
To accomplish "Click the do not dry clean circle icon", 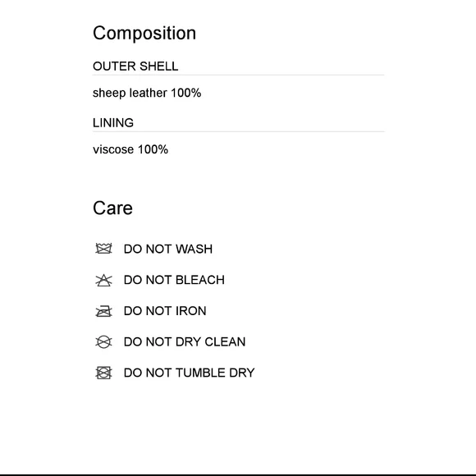I will click(x=103, y=342).
